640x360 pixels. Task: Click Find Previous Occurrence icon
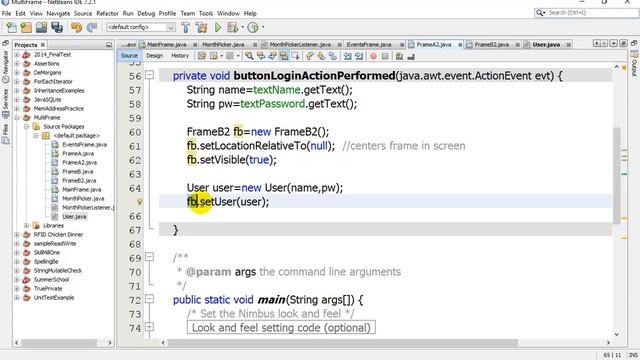tap(260, 56)
